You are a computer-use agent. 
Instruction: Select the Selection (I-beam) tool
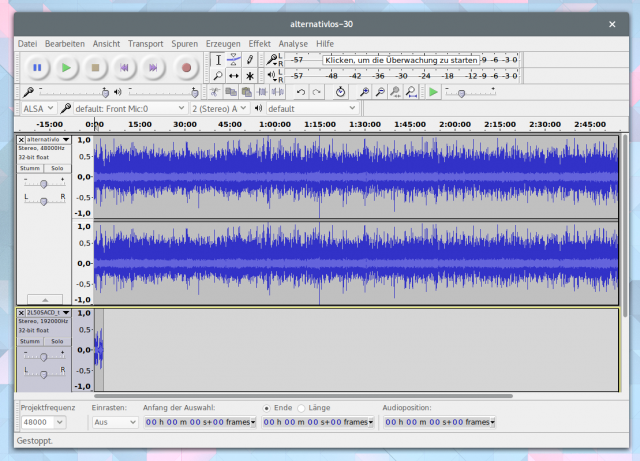pyautogui.click(x=218, y=60)
